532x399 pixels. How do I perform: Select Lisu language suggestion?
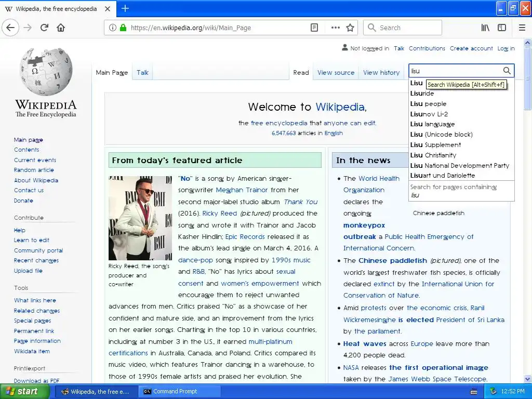pyautogui.click(x=461, y=124)
